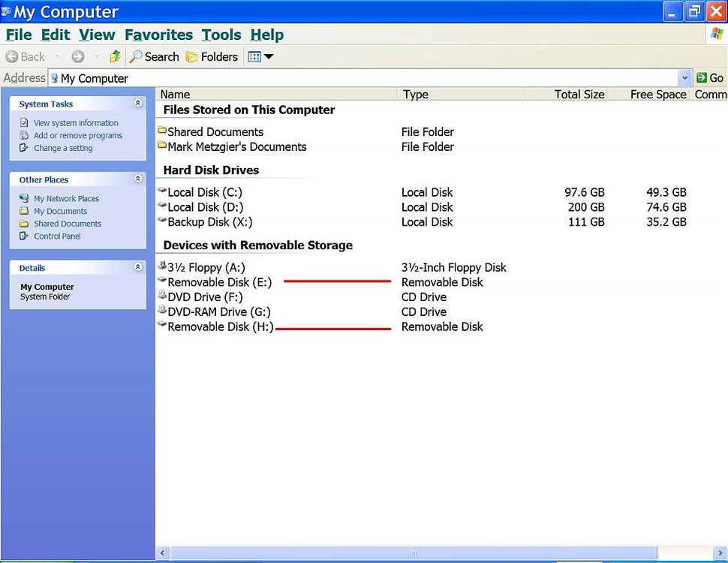This screenshot has height=563, width=728.
Task: Click Change a setting link
Action: tap(63, 148)
